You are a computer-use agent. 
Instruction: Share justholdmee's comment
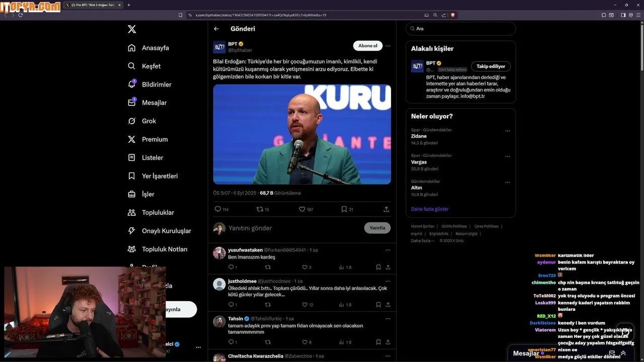tap(388, 305)
